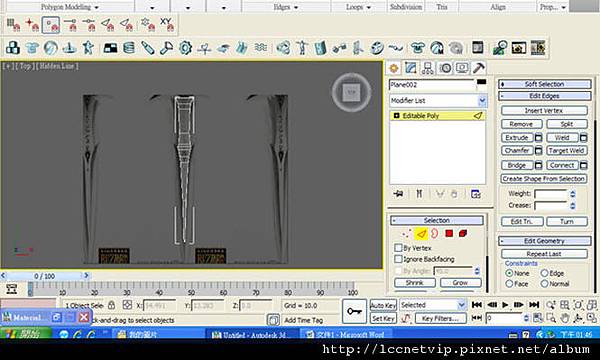The height and width of the screenshot is (360, 600).
Task: Click the Remove button
Action: [x=521, y=124]
